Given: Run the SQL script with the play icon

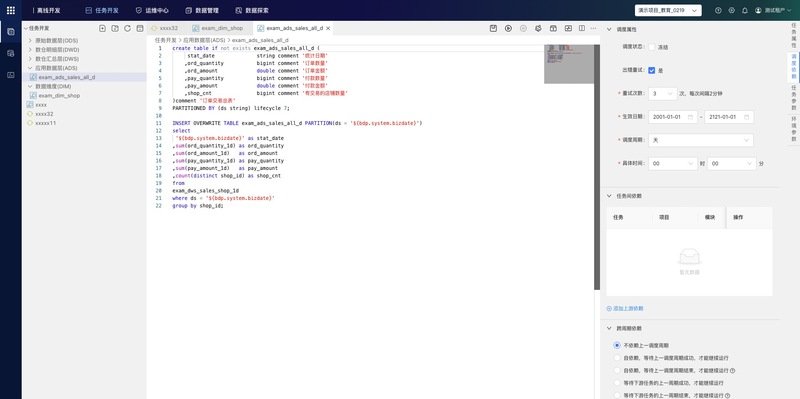Looking at the screenshot, I should [508, 29].
